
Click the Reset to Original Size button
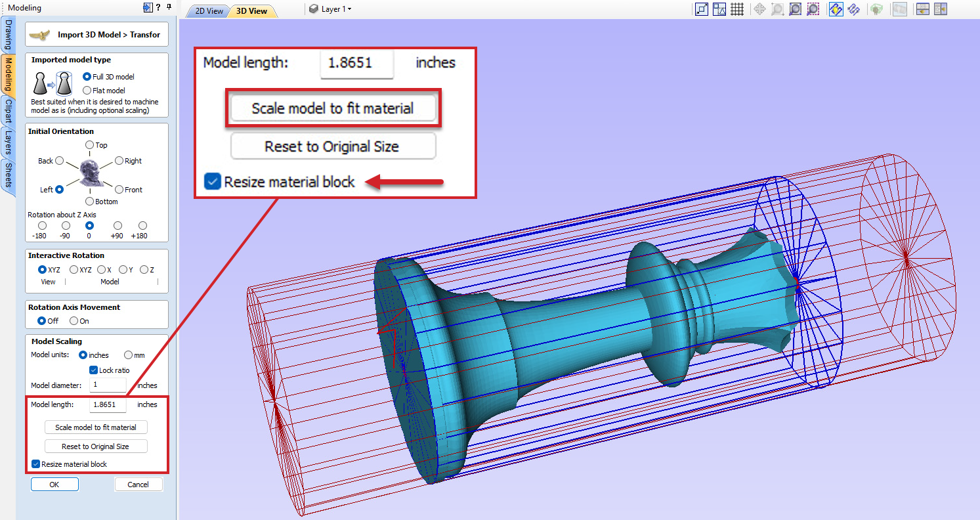(96, 446)
